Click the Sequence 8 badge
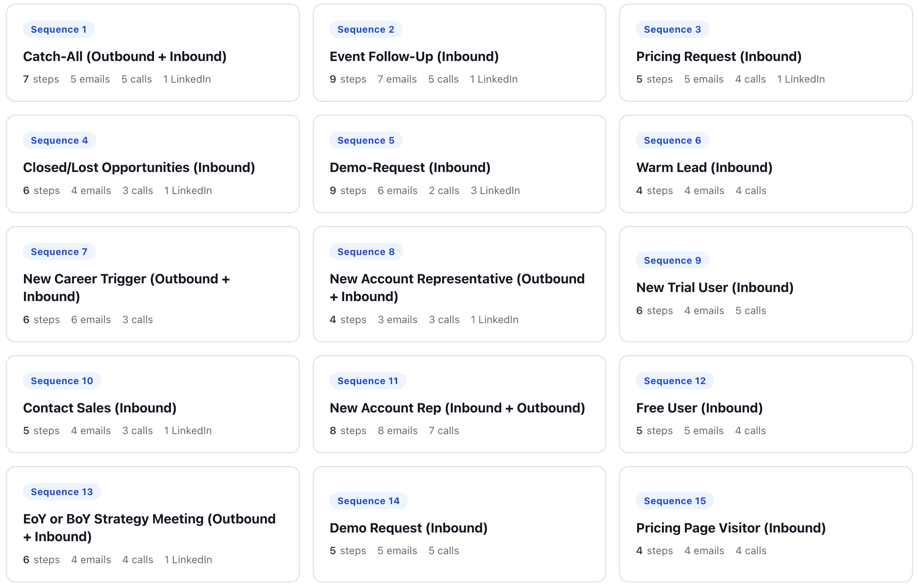Viewport: 919px width, 588px height. 365,252
